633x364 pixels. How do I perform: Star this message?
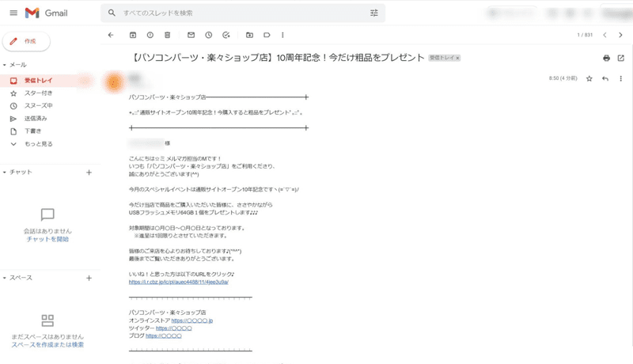(589, 78)
